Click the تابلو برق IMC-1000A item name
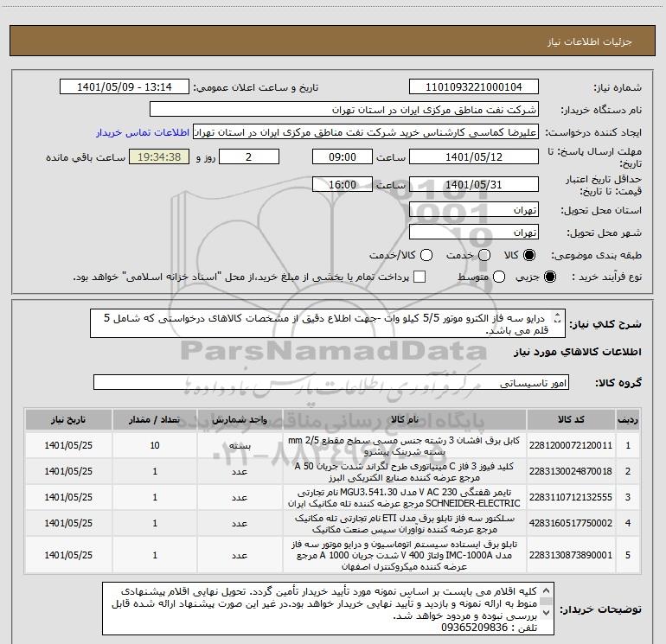 click(x=405, y=555)
